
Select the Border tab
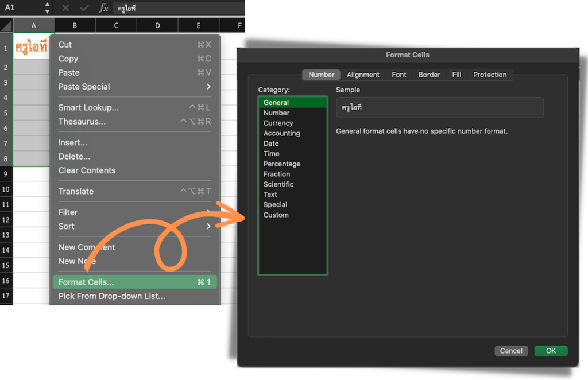point(428,75)
